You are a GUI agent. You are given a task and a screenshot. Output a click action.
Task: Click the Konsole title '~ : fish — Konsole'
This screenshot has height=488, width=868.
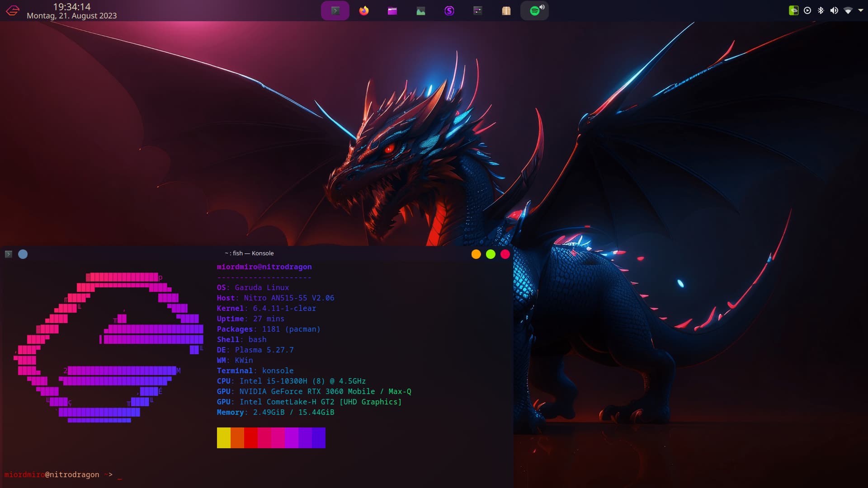[249, 253]
